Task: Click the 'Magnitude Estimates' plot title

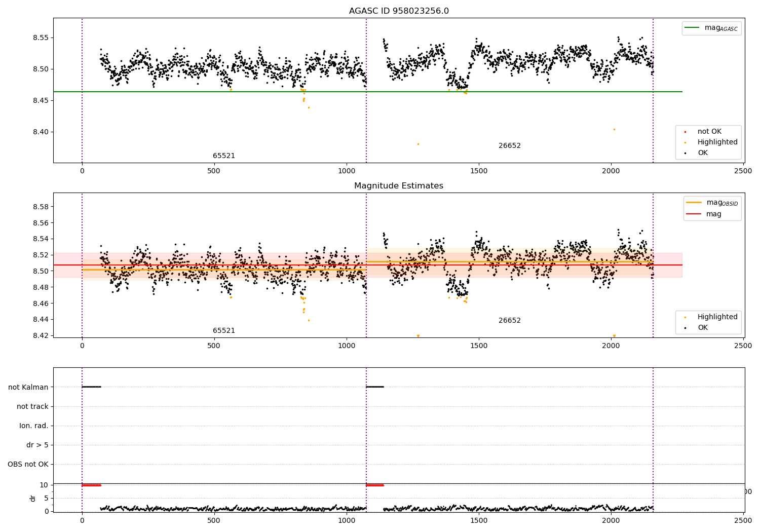Action: pyautogui.click(x=399, y=186)
